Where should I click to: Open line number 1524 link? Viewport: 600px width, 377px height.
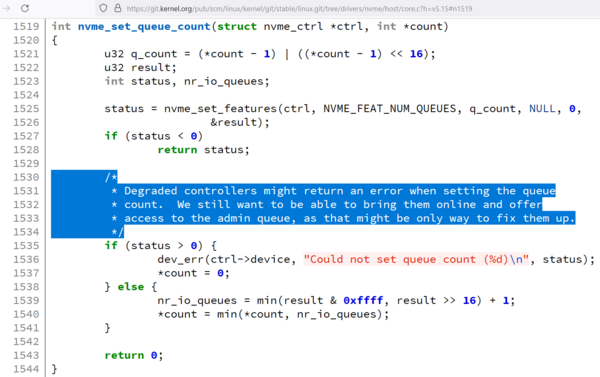coord(26,95)
